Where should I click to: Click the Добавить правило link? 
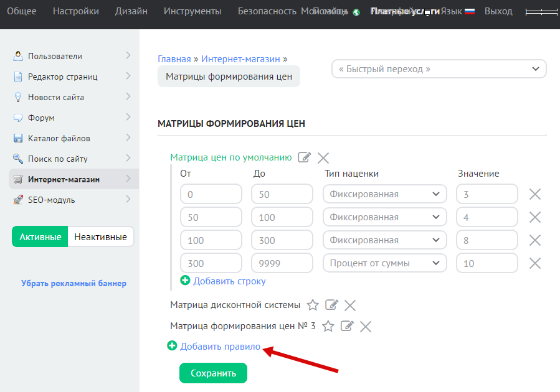tap(220, 347)
